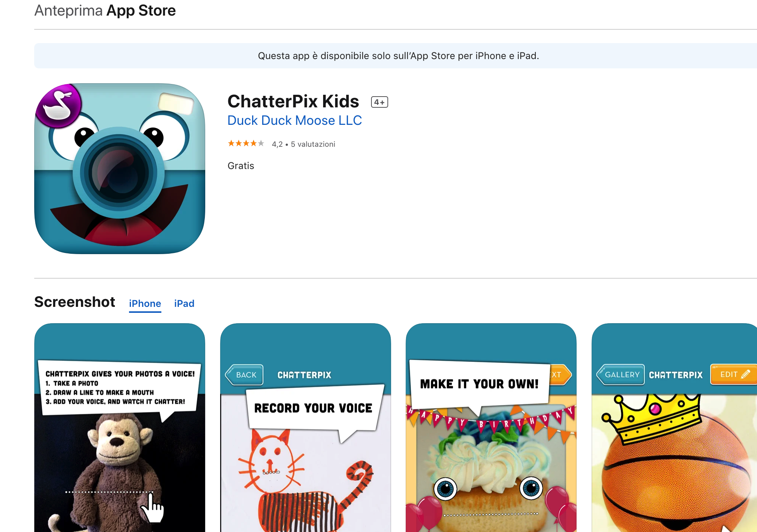The height and width of the screenshot is (532, 757).
Task: Click the orange star rating
Action: (x=246, y=143)
